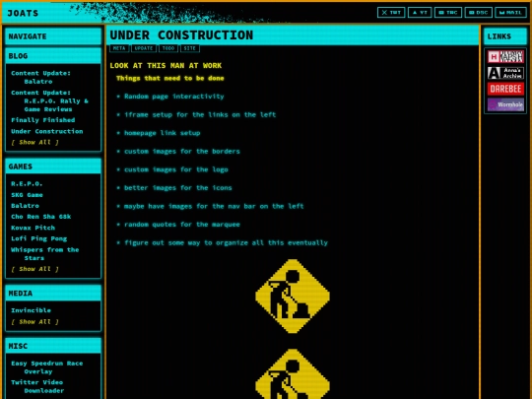Screen dimensions: 532x399
Task: Open Content Update: R.E.P.O. Rally post
Action: tap(49, 100)
